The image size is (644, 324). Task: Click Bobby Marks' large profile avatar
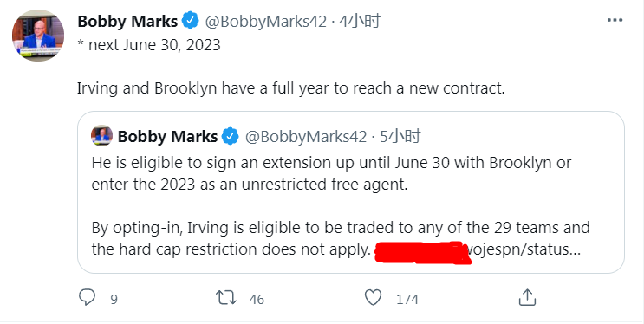[38, 36]
